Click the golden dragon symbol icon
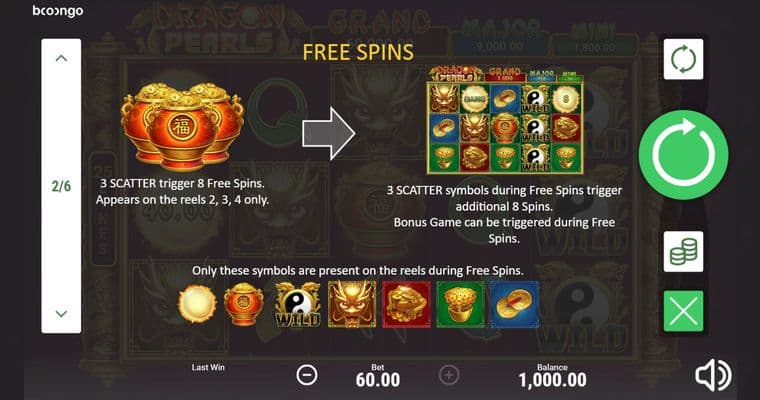The width and height of the screenshot is (760, 400). tap(352, 304)
